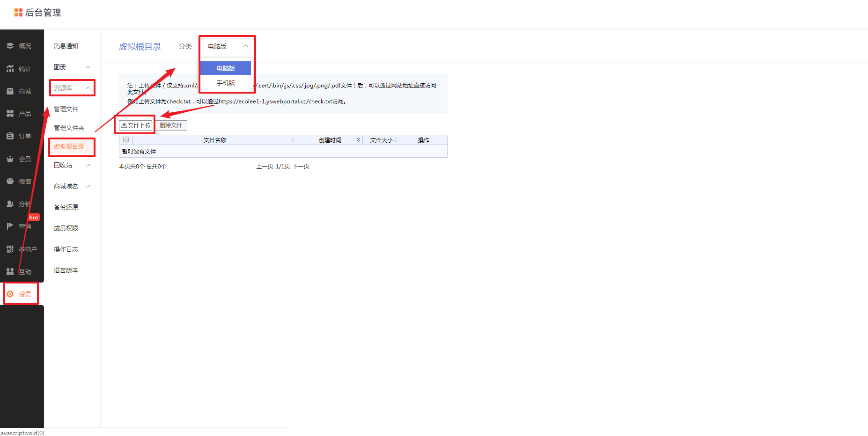Expand the 回收站 submenu chevron
This screenshot has width=868, height=436.
point(88,165)
